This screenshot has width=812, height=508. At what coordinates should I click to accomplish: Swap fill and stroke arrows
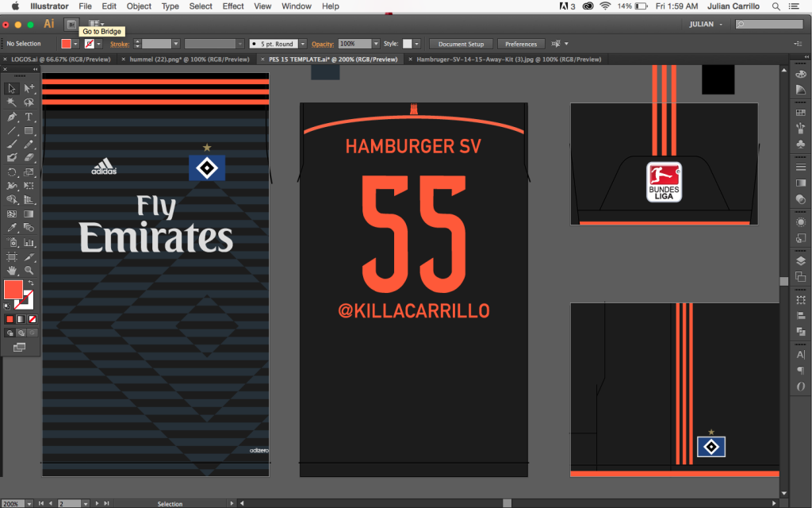pos(31,283)
